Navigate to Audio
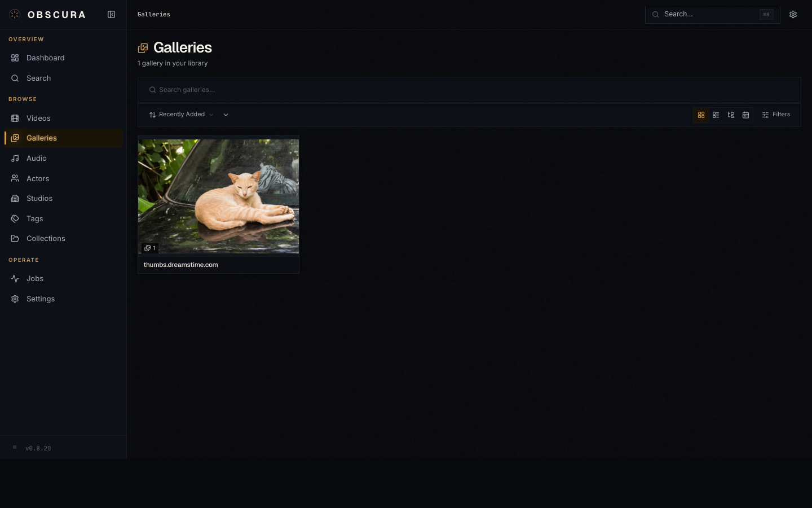This screenshot has height=508, width=812. [x=63, y=159]
